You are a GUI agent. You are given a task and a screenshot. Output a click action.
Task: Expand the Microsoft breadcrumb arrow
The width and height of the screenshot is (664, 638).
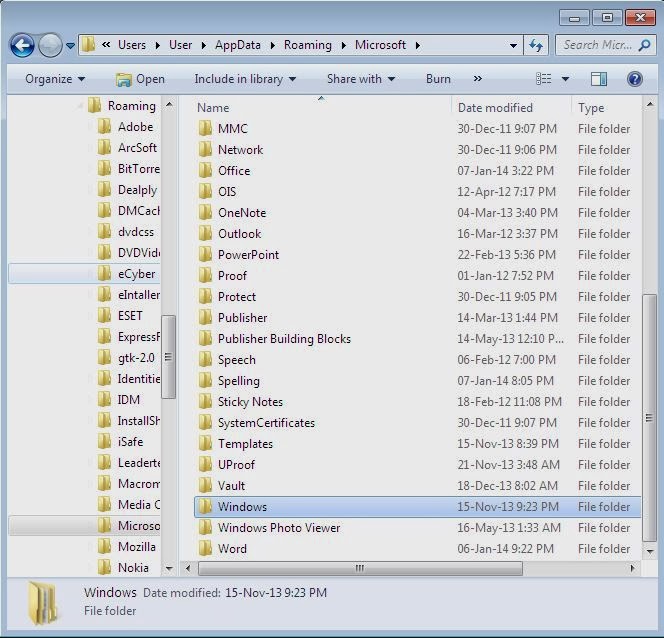tap(418, 45)
